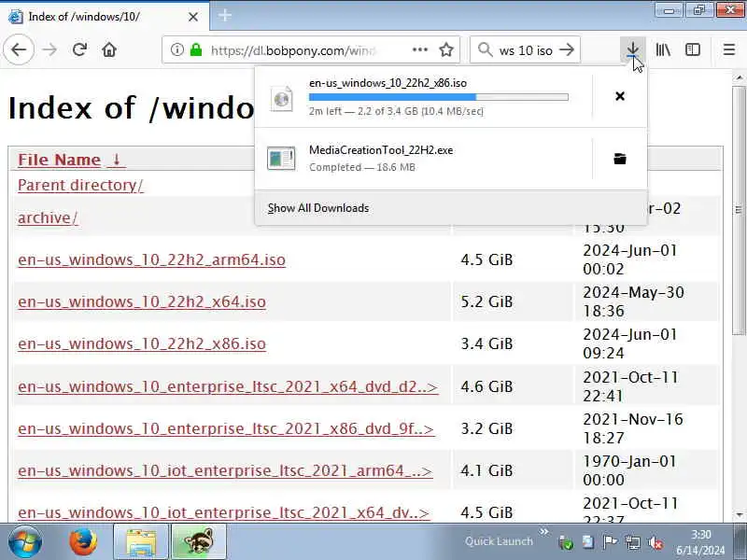The image size is (747, 560).
Task: Click the search bar magnifier icon
Action: click(485, 49)
